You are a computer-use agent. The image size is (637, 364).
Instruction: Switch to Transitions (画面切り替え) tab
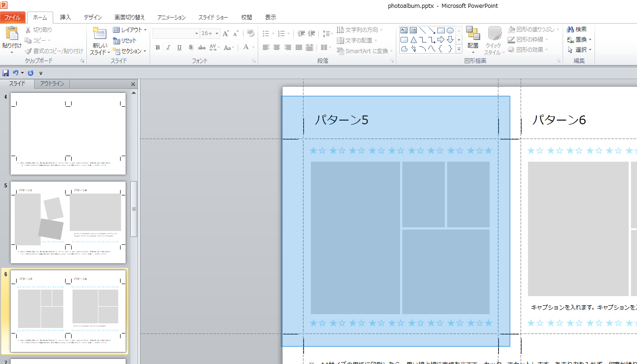point(130,18)
